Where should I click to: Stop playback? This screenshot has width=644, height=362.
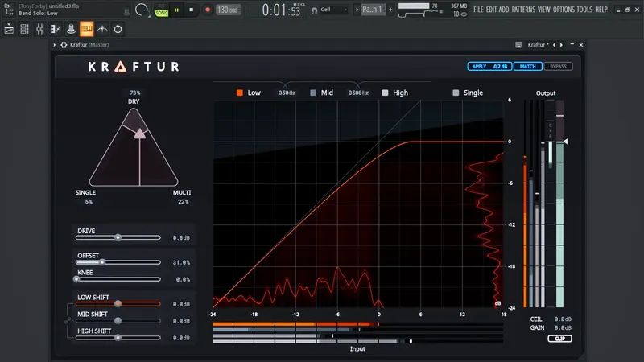point(192,10)
